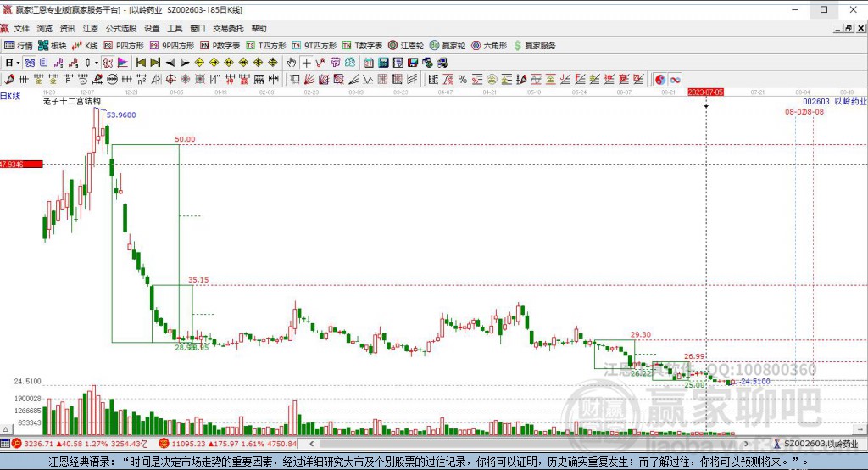
Task: Click the 002603 以岭药业 stock code label
Action: click(835, 102)
